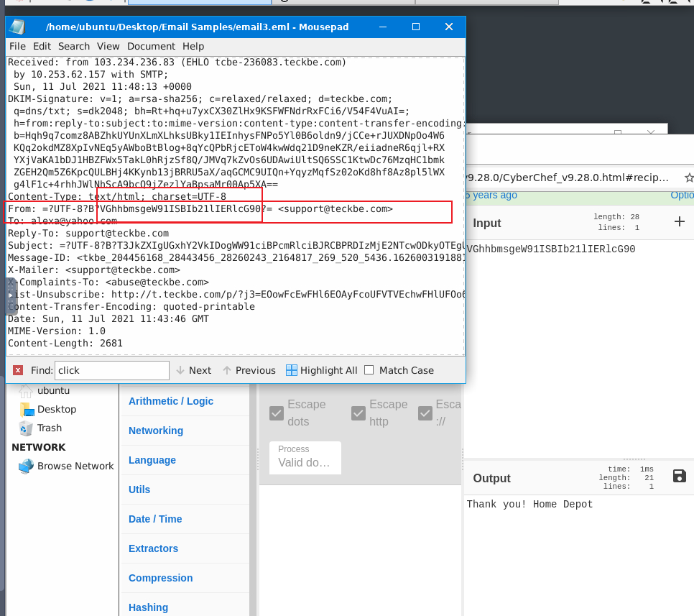This screenshot has height=616, width=694.
Task: Open the Process Valid domains dropdown
Action: (x=305, y=457)
